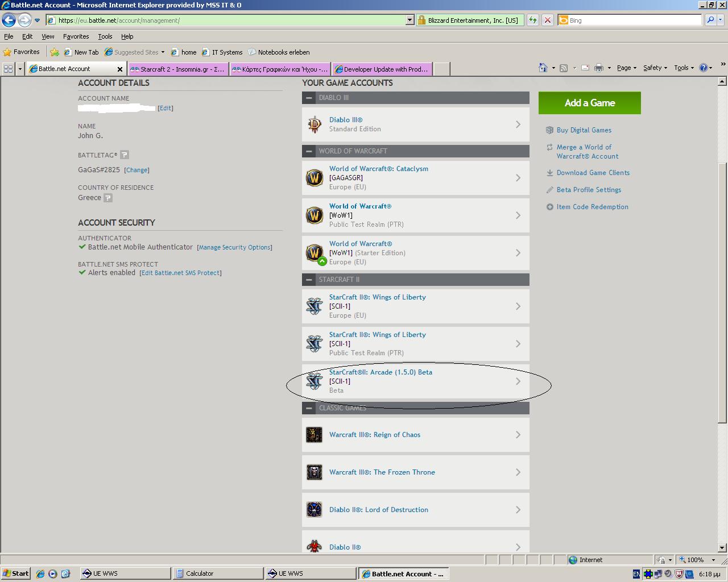Collapse the Diablo III section

coord(309,98)
